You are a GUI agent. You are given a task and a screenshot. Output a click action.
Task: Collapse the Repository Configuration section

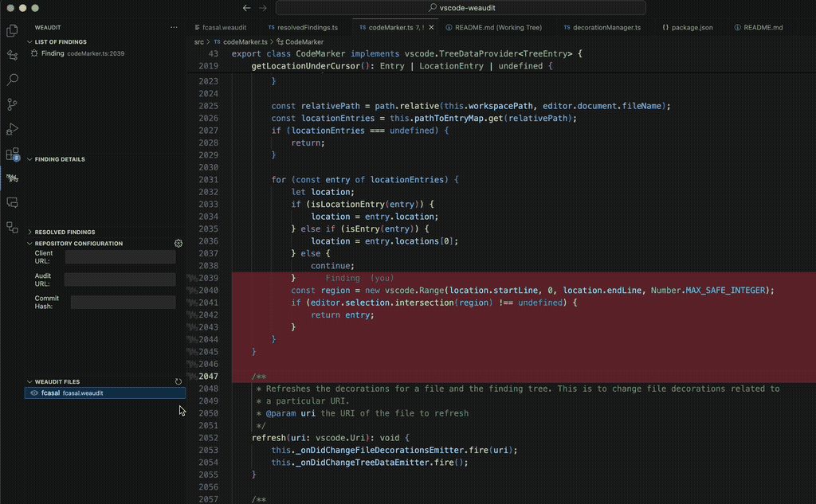coord(29,244)
